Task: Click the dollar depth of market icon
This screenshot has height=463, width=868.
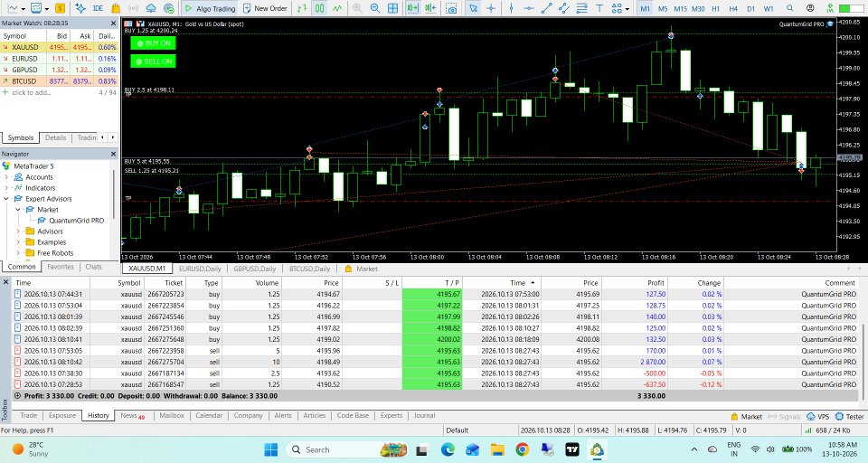Action: [60, 8]
